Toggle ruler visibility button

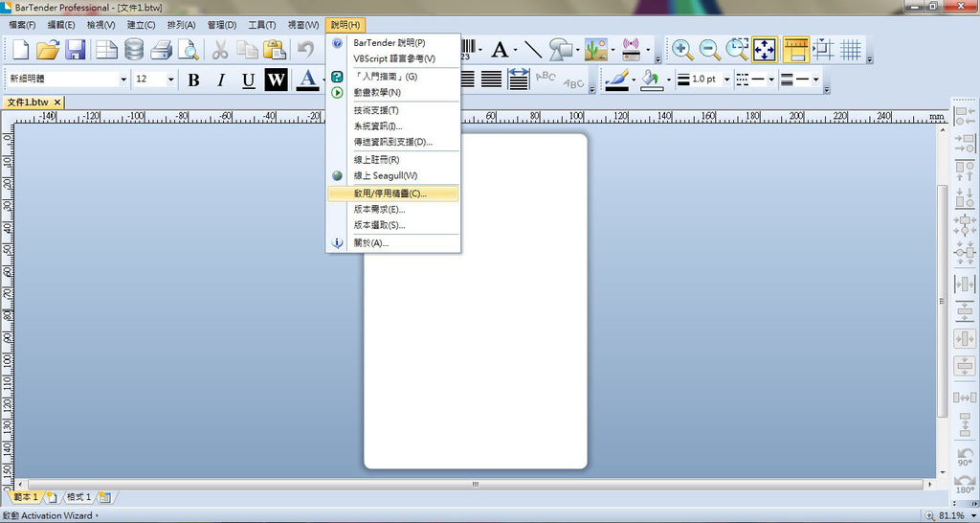click(795, 50)
